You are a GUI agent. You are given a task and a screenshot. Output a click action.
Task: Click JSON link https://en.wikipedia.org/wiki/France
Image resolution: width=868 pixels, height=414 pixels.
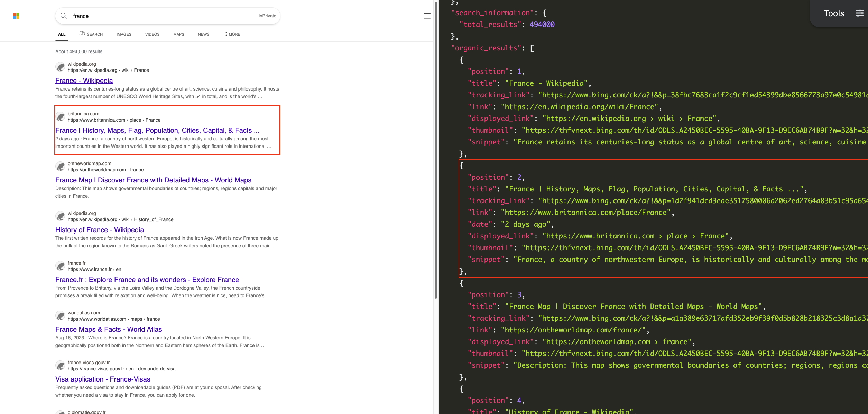pyautogui.click(x=580, y=107)
